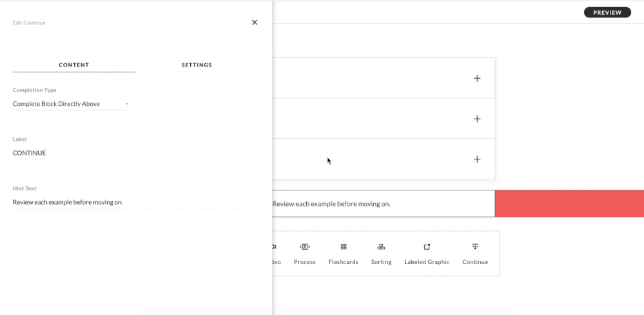The width and height of the screenshot is (644, 315).
Task: Close the Edit Continue panel
Action: 255,23
